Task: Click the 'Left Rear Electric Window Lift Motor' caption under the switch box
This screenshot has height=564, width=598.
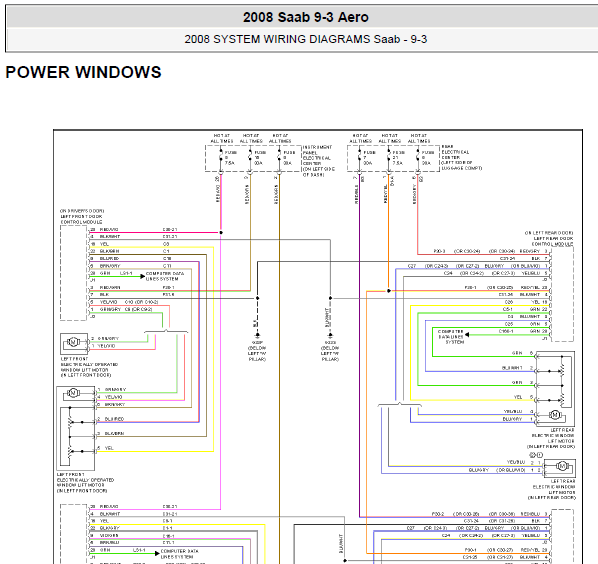Action: click(x=551, y=438)
